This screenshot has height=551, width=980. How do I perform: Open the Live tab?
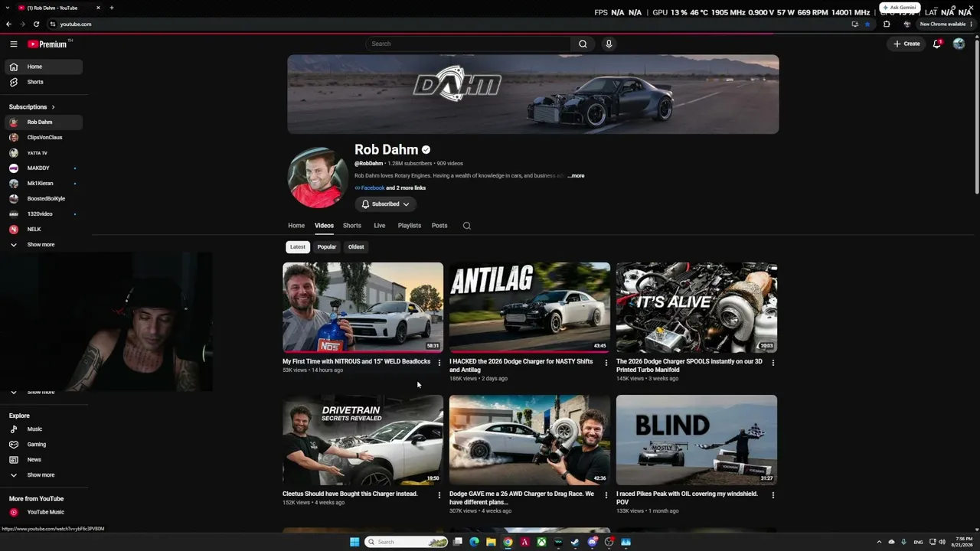[380, 226]
